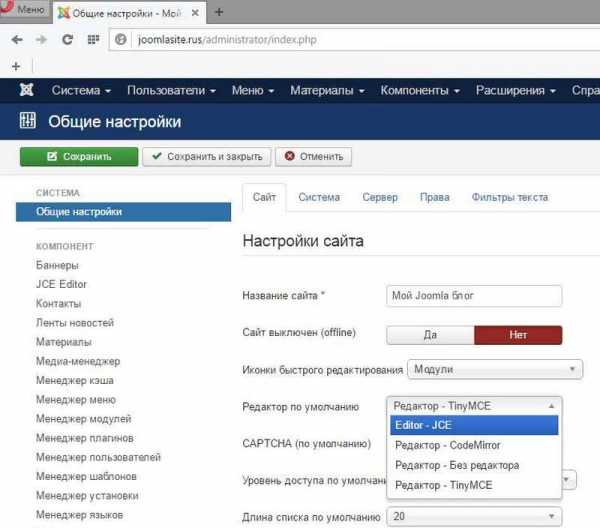The height and width of the screenshot is (528, 600).
Task: Click Сохранить и закрыть button
Action: (207, 156)
